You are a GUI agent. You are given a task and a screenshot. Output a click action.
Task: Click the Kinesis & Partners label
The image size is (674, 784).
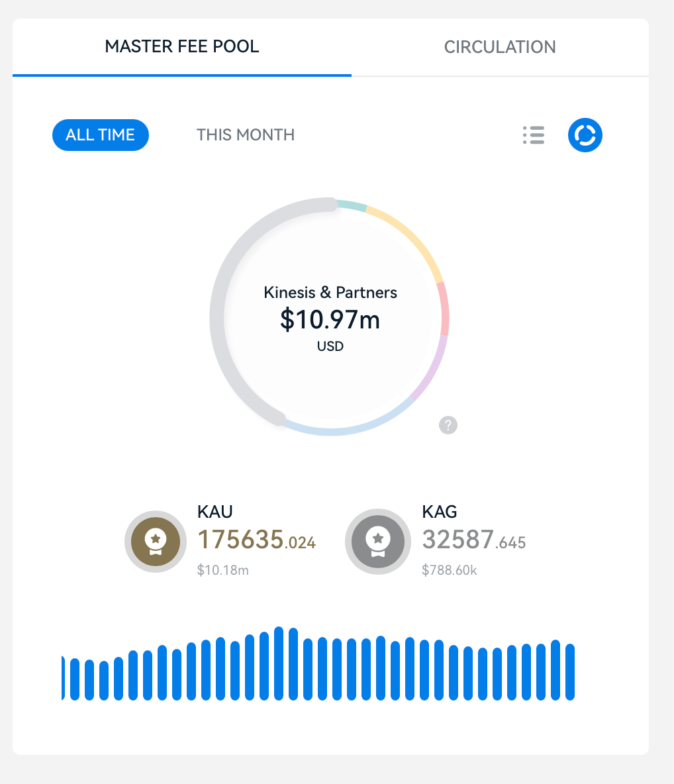click(330, 293)
